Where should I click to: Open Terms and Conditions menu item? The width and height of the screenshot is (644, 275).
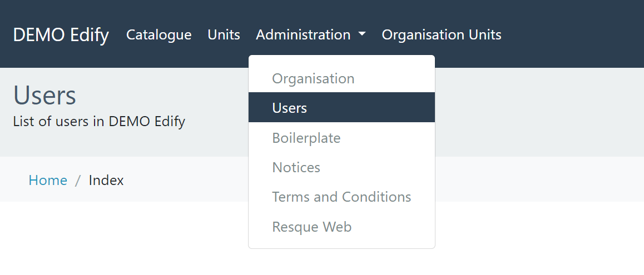pos(341,197)
